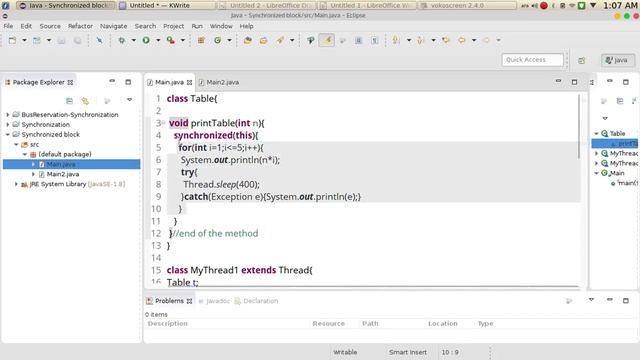This screenshot has height=360, width=640.
Task: Click the Problems view filter icon
Action: (569, 301)
